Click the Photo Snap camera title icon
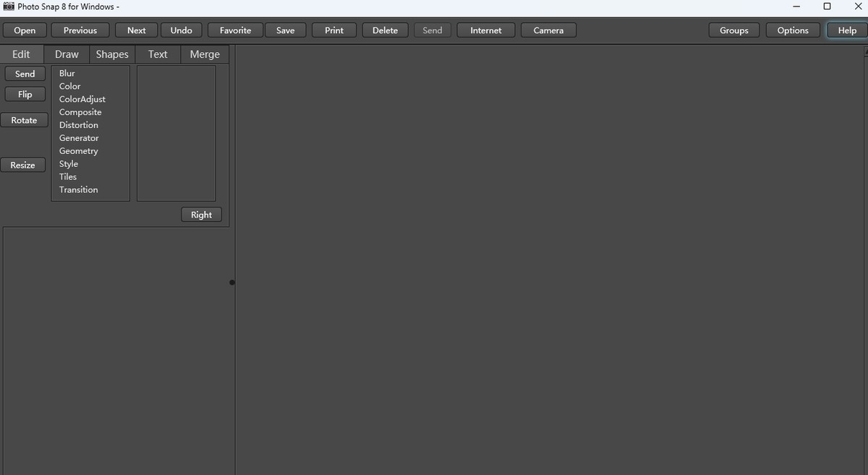This screenshot has height=475, width=868. [x=9, y=7]
